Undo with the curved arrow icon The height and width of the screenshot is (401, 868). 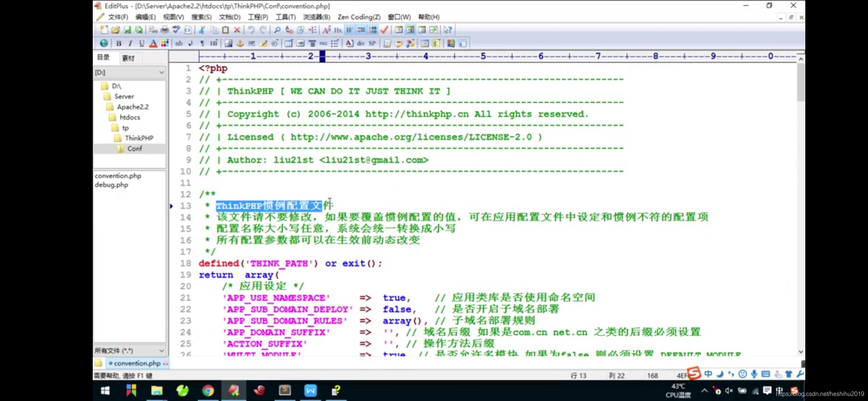click(251, 30)
